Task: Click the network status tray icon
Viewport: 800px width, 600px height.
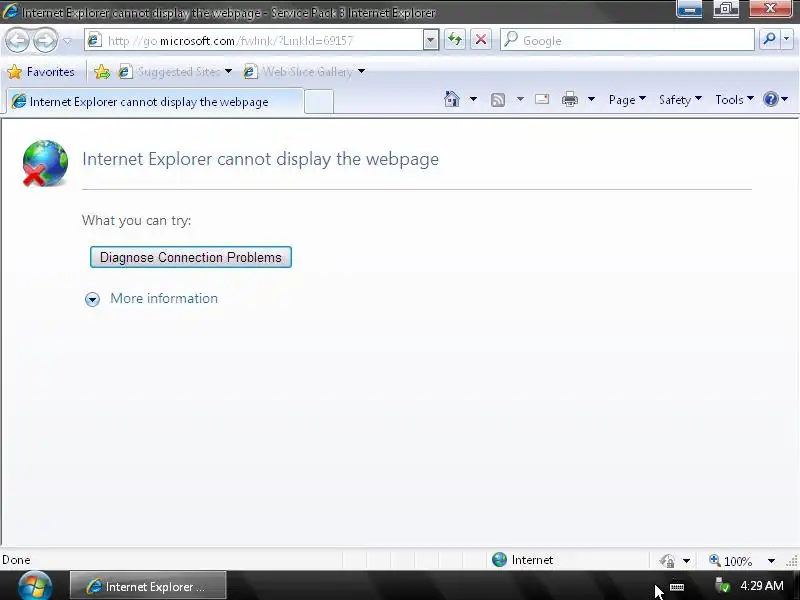Action: [x=721, y=585]
